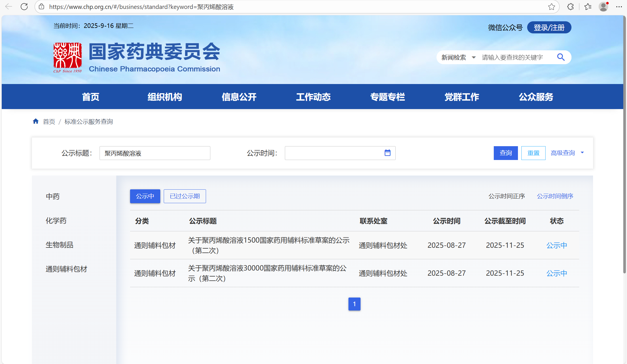This screenshot has width=627, height=364.
Task: Click the home icon in breadcrumb
Action: pyautogui.click(x=36, y=121)
